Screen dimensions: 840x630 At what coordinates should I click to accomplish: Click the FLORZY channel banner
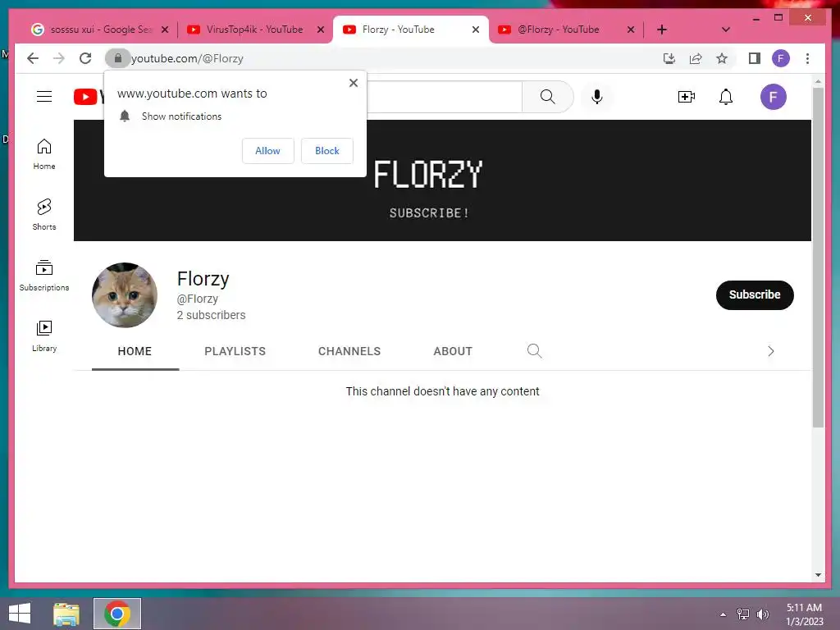(442, 180)
